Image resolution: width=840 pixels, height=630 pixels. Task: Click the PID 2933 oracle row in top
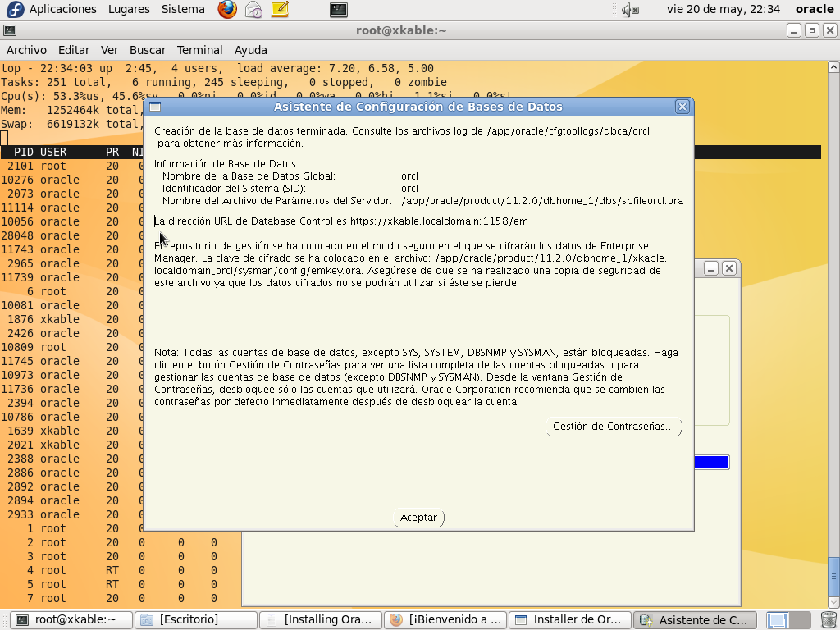pyautogui.click(x=72, y=514)
